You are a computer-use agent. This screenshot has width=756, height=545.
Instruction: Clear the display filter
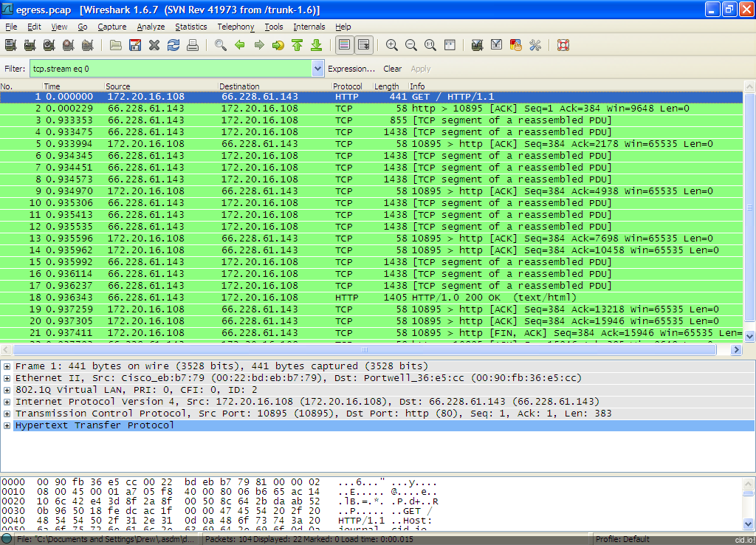393,69
